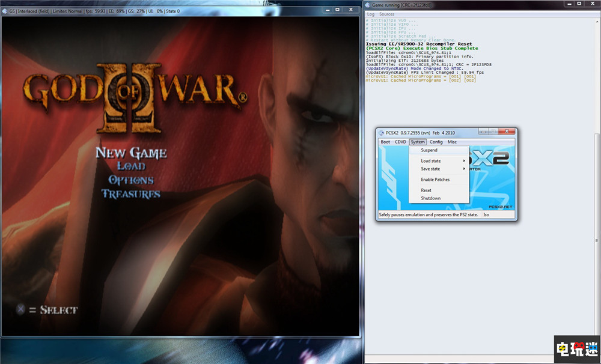This screenshot has width=601, height=364.
Task: Open the CDVD menu
Action: click(x=400, y=142)
